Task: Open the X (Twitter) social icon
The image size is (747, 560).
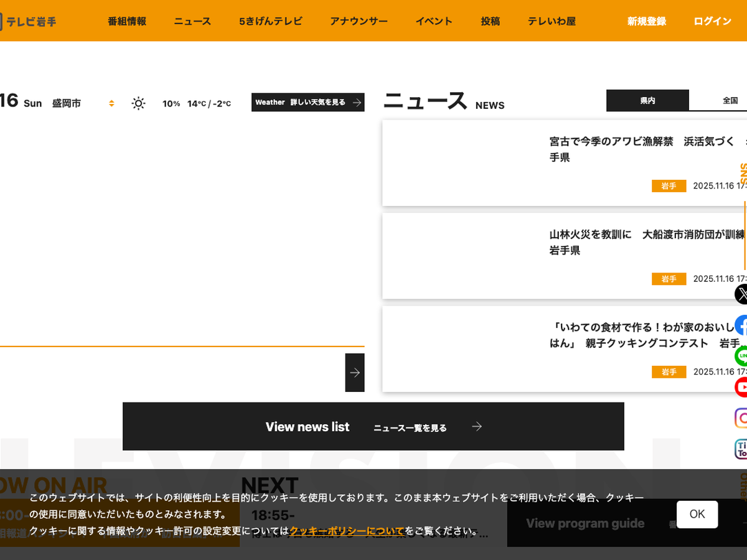Action: tap(741, 294)
